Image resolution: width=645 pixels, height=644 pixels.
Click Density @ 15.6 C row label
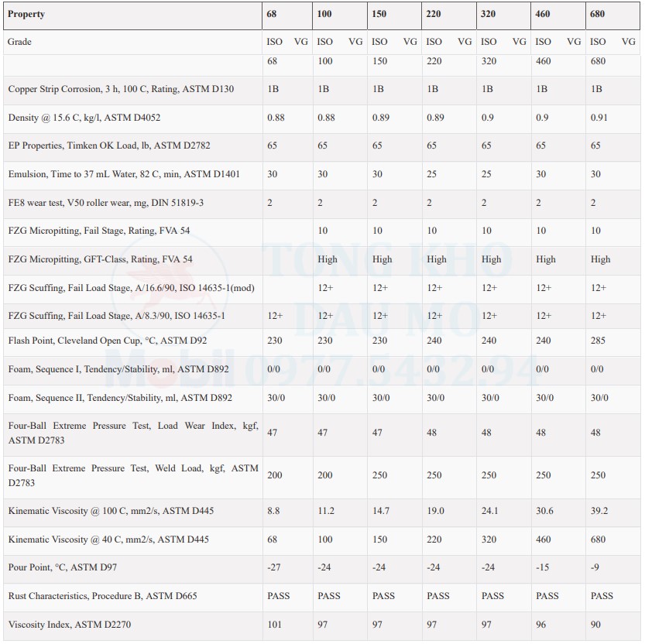click(x=84, y=118)
